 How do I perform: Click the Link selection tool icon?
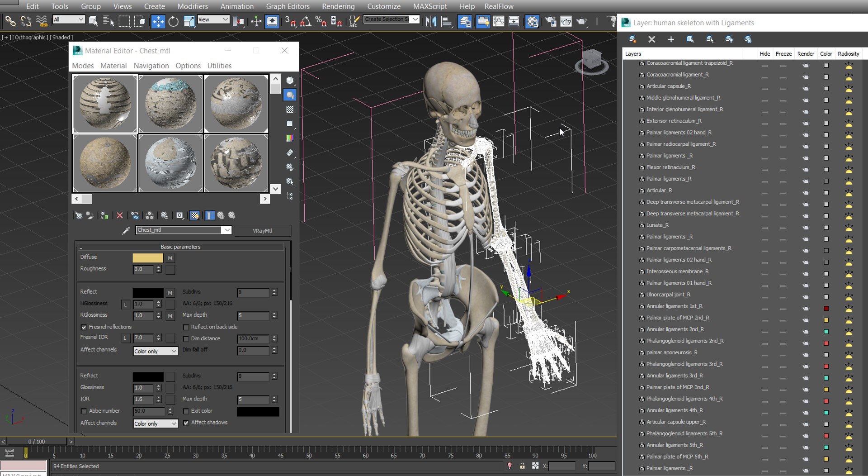[10, 21]
